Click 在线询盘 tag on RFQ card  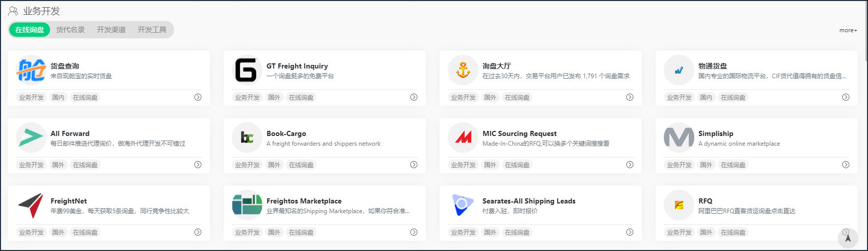(733, 232)
